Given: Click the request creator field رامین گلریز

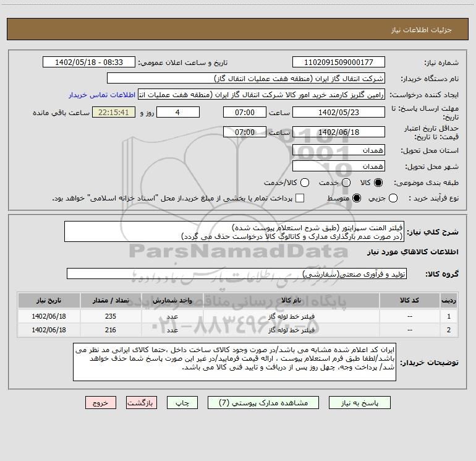Looking at the screenshot, I should pos(261,95).
